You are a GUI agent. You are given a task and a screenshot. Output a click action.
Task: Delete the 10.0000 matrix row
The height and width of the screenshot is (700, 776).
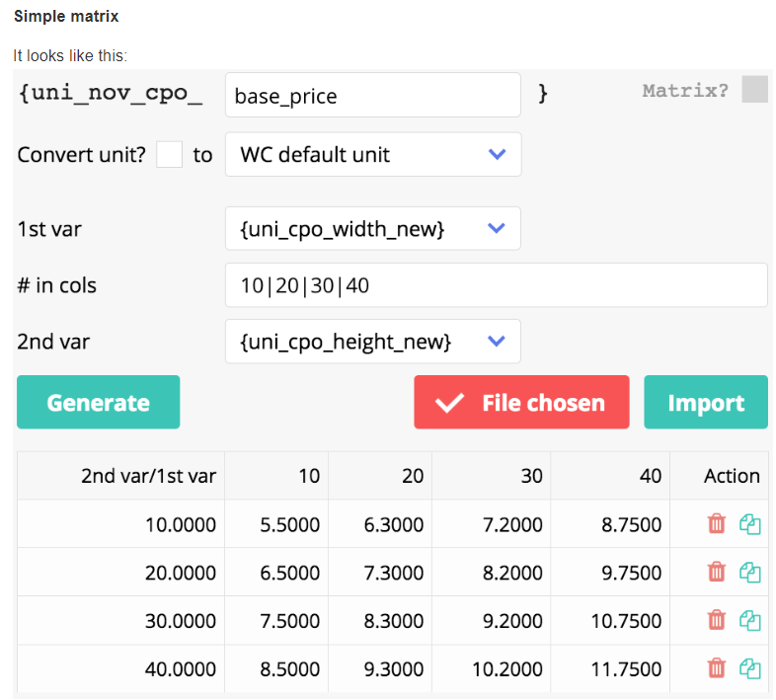tap(717, 523)
